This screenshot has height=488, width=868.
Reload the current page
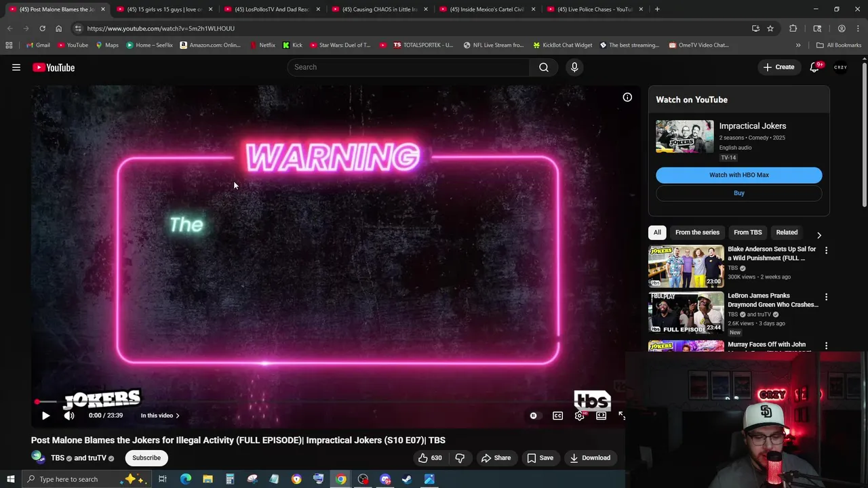coord(42,28)
